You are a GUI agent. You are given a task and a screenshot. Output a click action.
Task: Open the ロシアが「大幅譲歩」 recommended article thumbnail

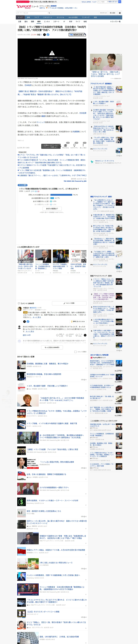61,256
